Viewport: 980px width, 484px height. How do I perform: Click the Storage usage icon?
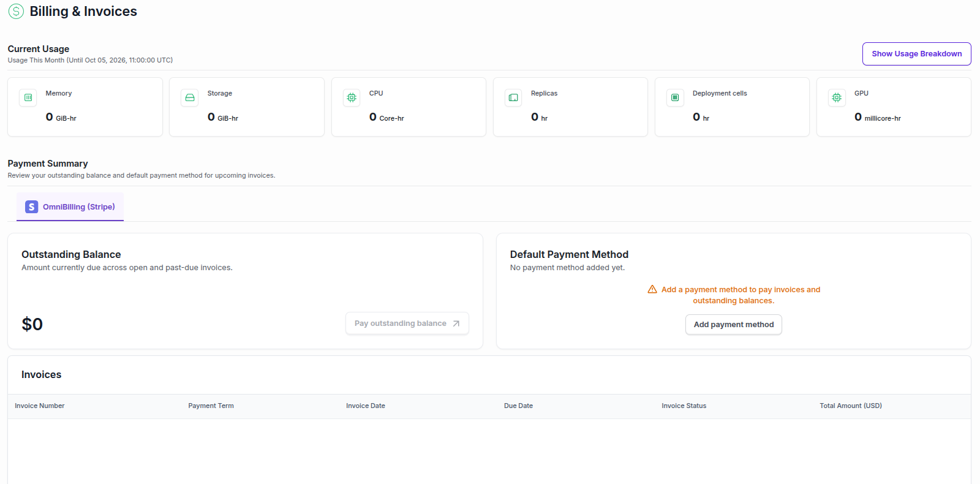pos(190,97)
